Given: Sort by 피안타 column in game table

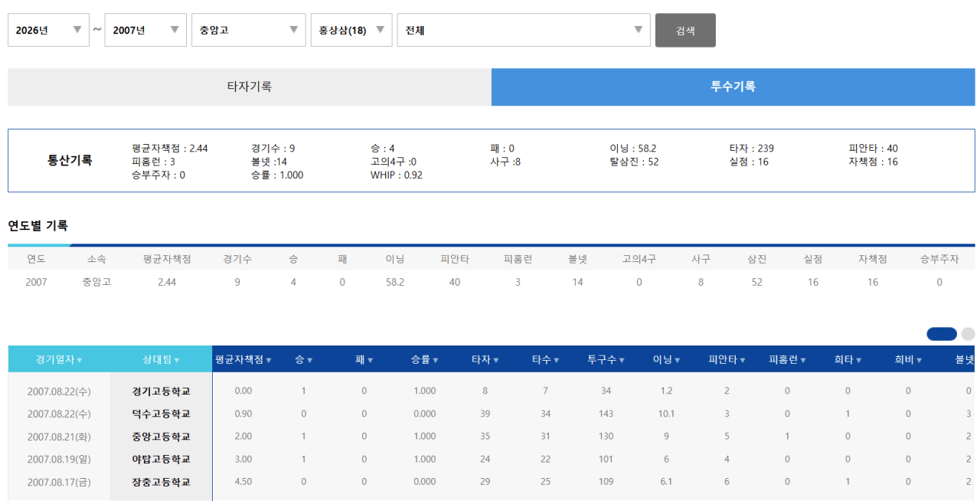Looking at the screenshot, I should [x=727, y=359].
